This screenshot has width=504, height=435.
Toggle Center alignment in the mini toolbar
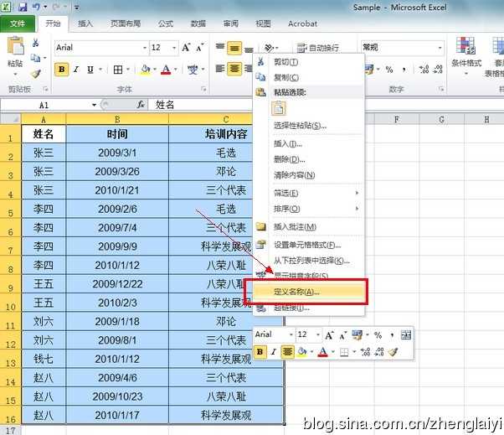coord(287,352)
